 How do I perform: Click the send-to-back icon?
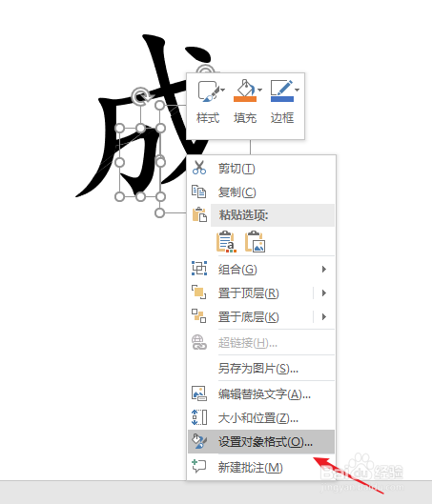[x=199, y=316]
